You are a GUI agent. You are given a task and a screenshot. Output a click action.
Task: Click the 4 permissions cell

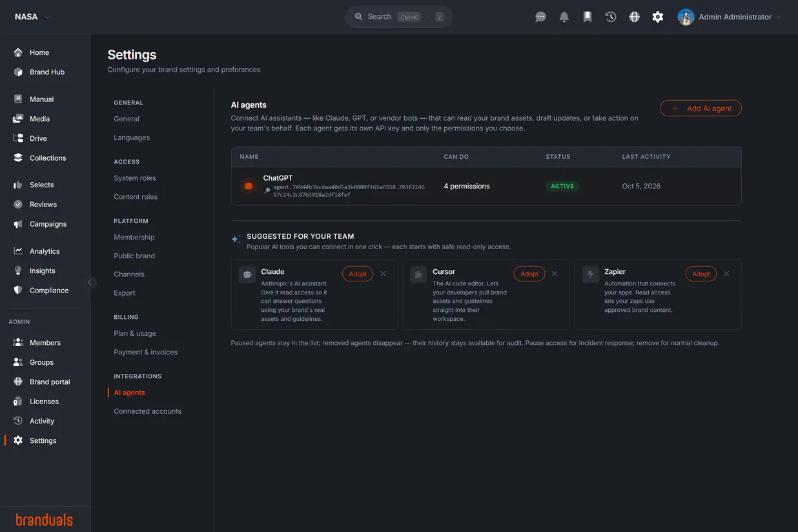[467, 186]
